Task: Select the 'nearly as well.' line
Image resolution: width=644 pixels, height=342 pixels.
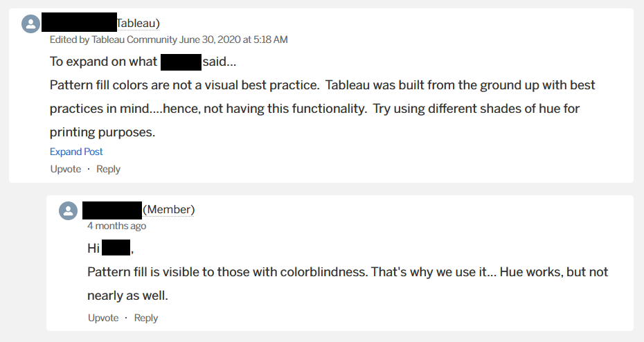Action: click(127, 296)
